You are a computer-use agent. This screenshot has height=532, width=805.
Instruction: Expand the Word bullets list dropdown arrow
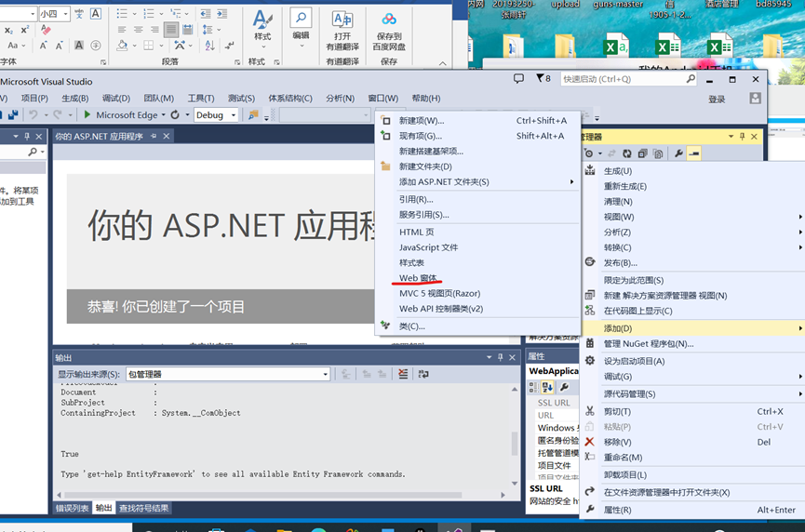tap(135, 14)
